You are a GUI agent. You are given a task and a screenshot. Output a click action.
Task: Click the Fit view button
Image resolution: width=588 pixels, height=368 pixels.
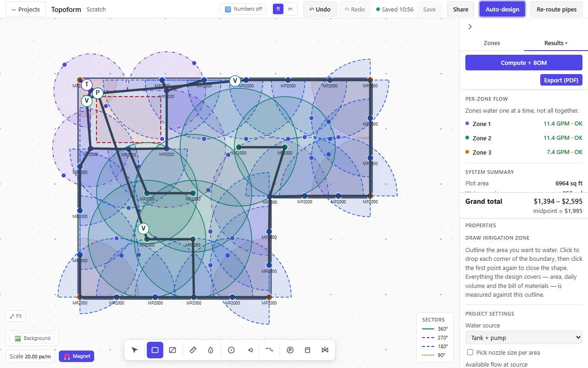click(16, 316)
